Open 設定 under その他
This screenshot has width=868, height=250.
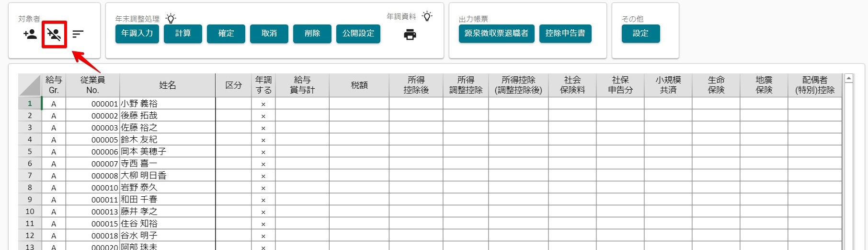coord(641,34)
